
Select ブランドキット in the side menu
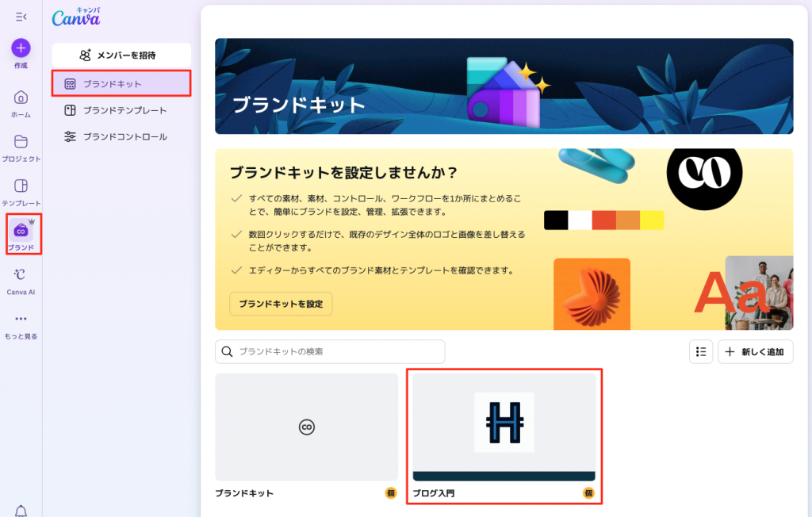(x=121, y=83)
